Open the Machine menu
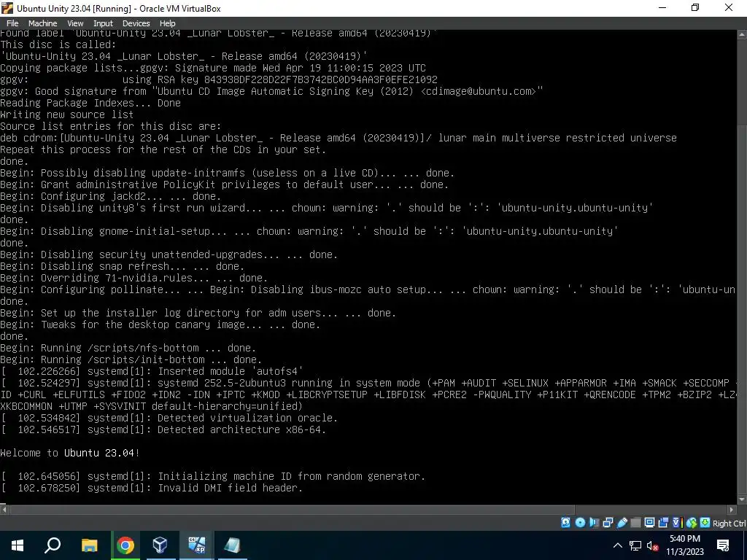The height and width of the screenshot is (560, 747). click(42, 23)
